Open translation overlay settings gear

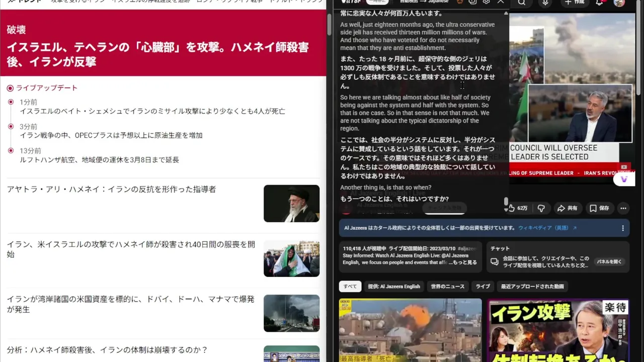[486, 2]
